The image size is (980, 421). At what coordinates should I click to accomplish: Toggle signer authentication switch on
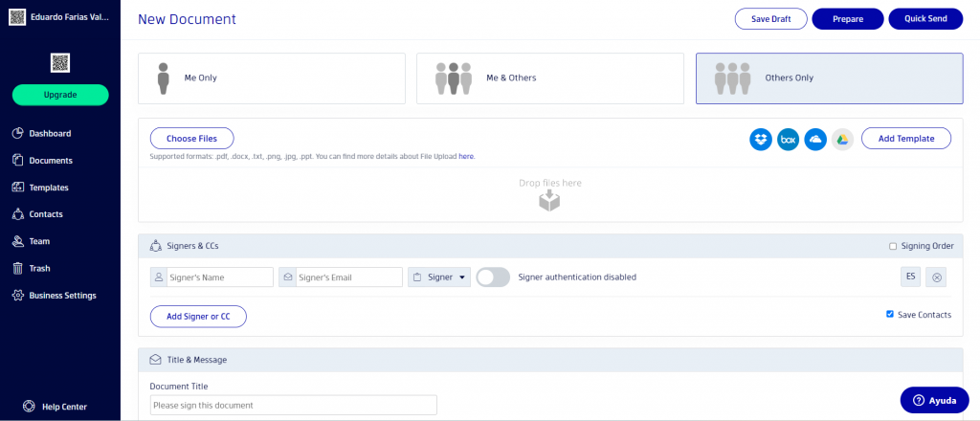493,277
